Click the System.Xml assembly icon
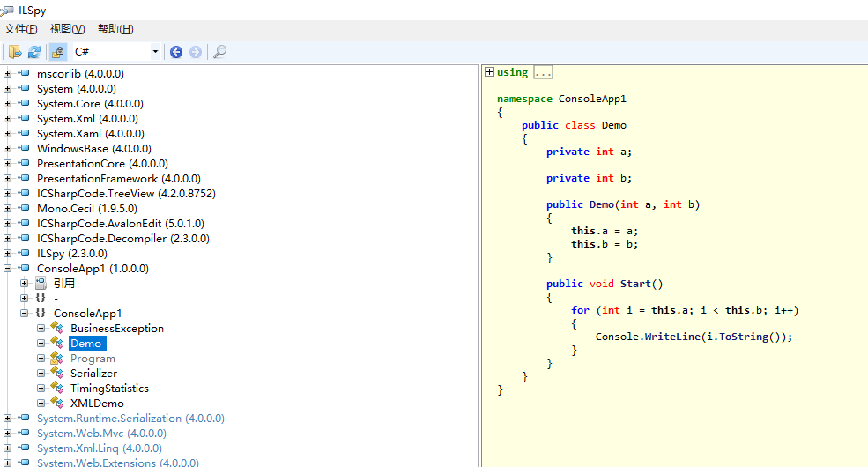The height and width of the screenshot is (467, 868). (x=24, y=118)
